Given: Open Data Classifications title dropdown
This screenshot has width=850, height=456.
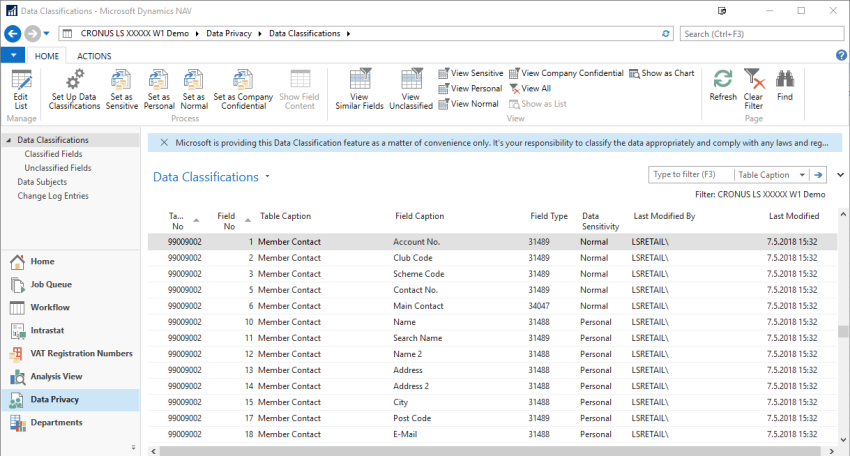Looking at the screenshot, I should pyautogui.click(x=267, y=177).
